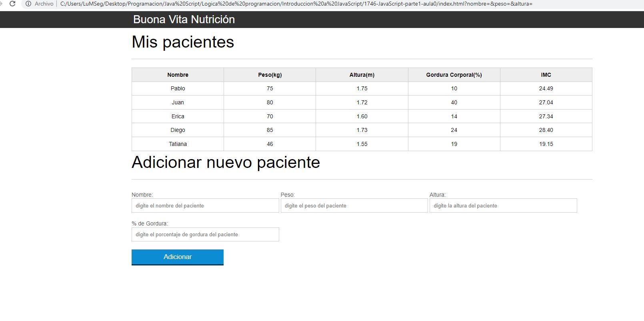Click the Peso: form label
Viewport: 644px width, 321px height.
pos(288,195)
